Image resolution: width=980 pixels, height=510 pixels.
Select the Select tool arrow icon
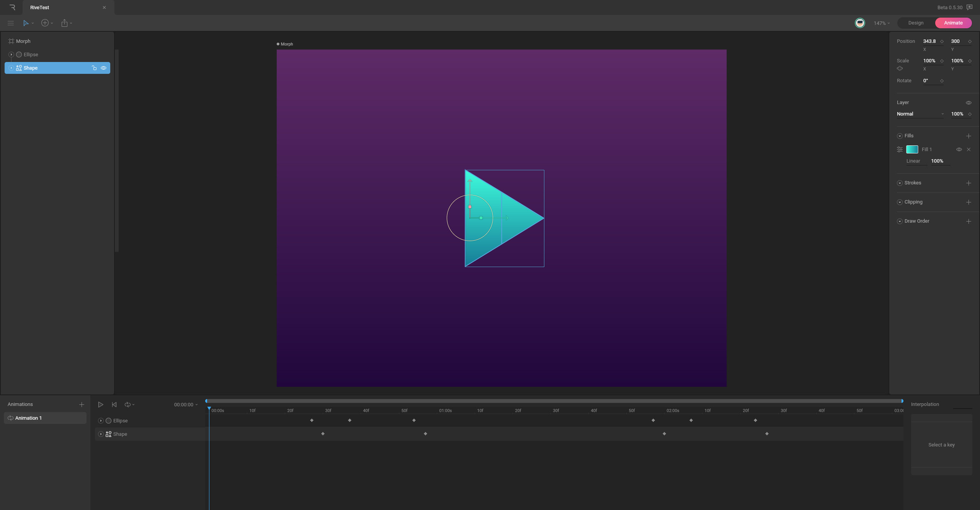[x=25, y=23]
